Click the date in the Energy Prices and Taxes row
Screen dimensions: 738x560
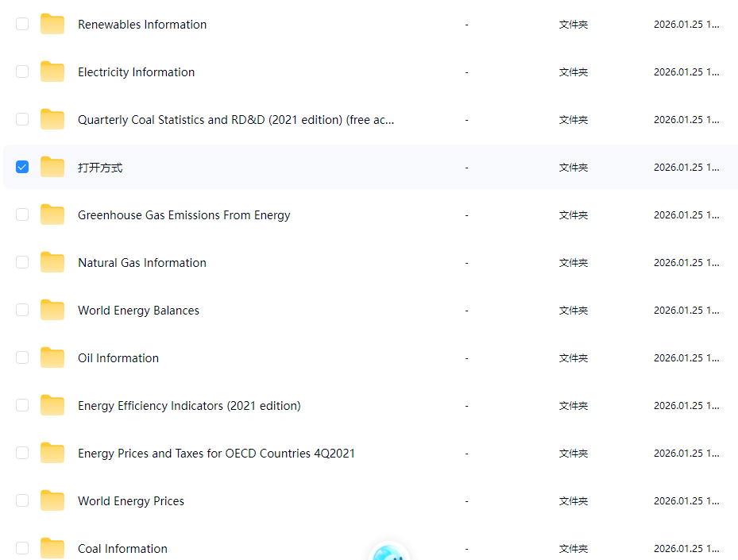(x=686, y=454)
